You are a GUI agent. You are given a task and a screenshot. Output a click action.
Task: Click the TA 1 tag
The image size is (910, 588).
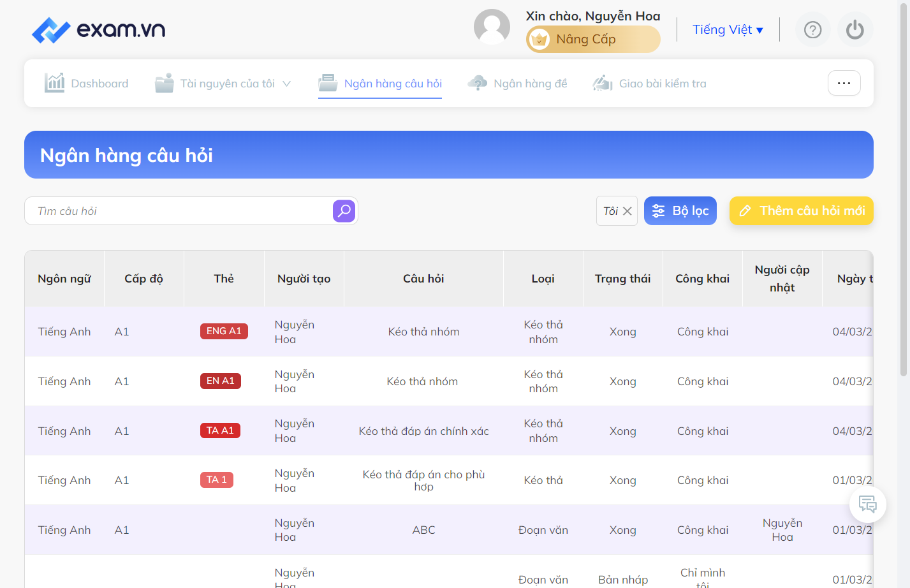pos(217,480)
